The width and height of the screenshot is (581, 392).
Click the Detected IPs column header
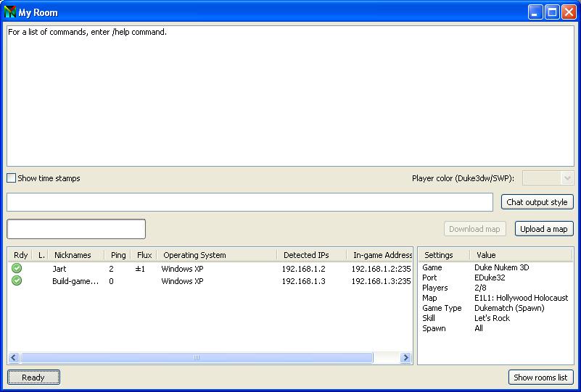[x=305, y=255]
